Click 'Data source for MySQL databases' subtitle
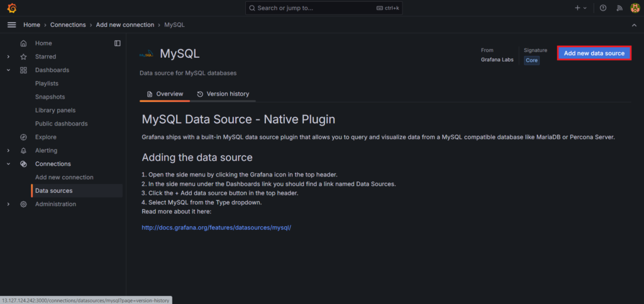 [188, 73]
